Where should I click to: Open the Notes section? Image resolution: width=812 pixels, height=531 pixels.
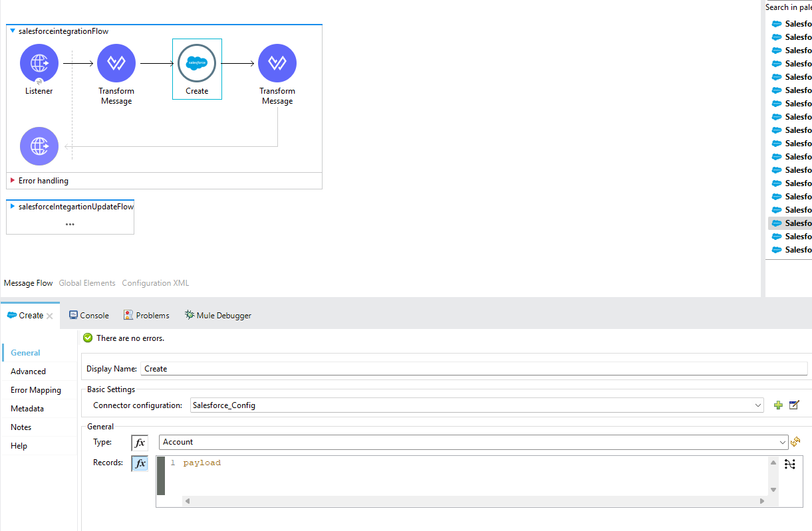21,427
